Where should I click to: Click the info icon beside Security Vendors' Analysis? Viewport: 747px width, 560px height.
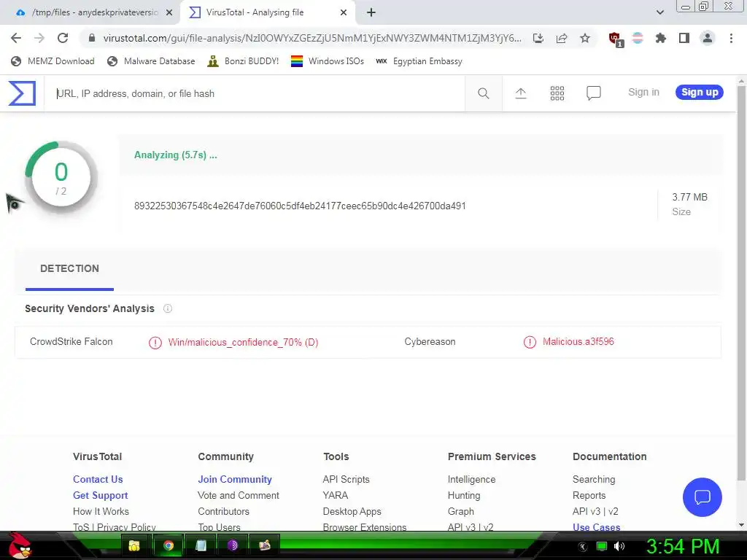(168, 308)
